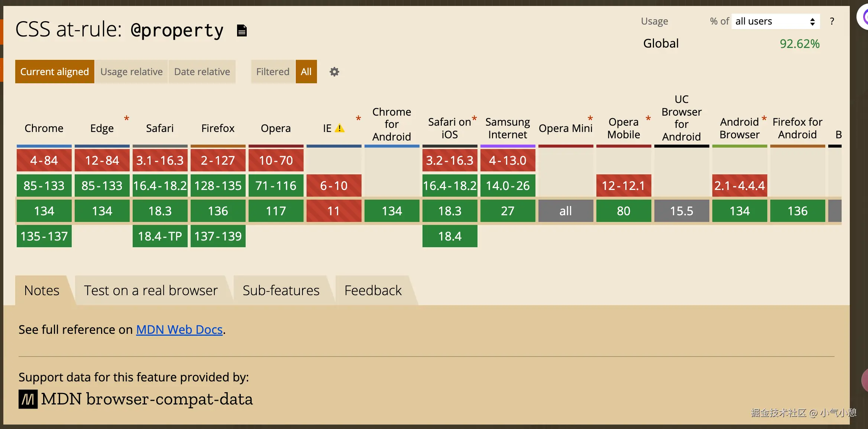Select the Current aligned view toggle
This screenshot has width=868, height=429.
click(55, 72)
